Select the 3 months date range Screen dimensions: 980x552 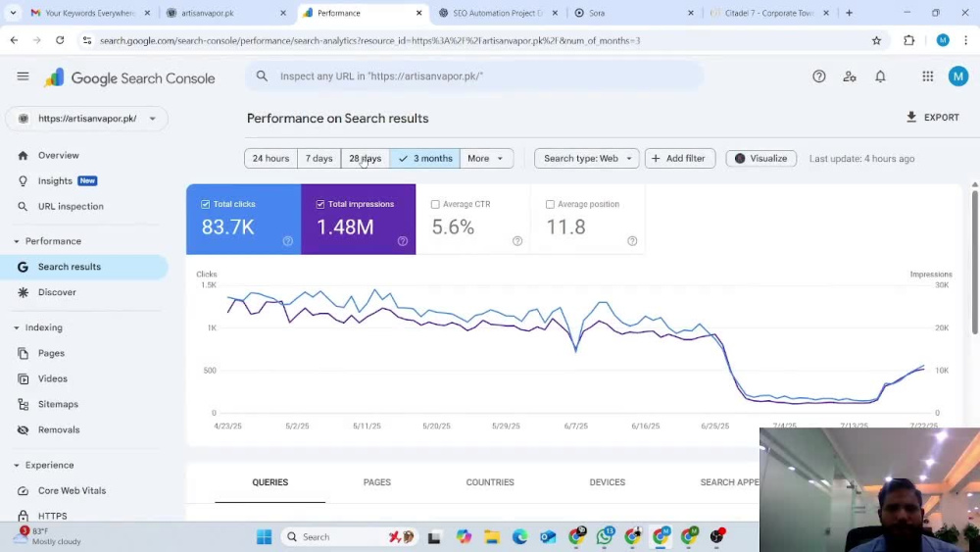(425, 158)
